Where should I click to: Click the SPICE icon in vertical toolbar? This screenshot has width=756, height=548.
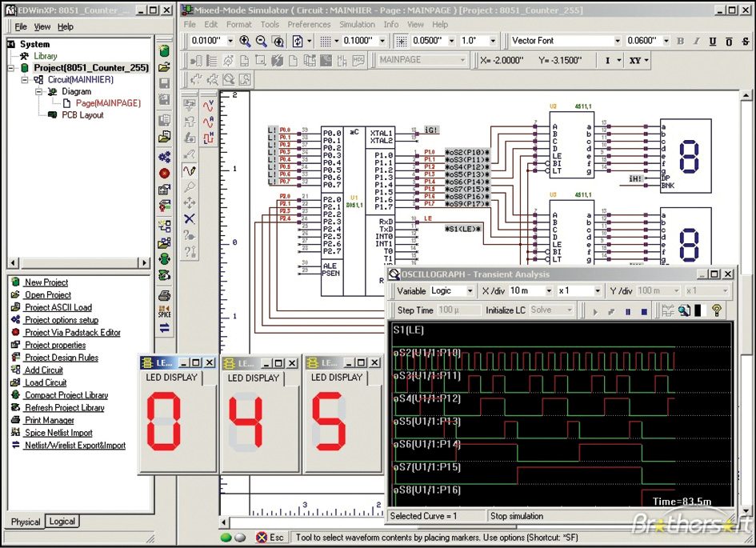pyautogui.click(x=164, y=312)
